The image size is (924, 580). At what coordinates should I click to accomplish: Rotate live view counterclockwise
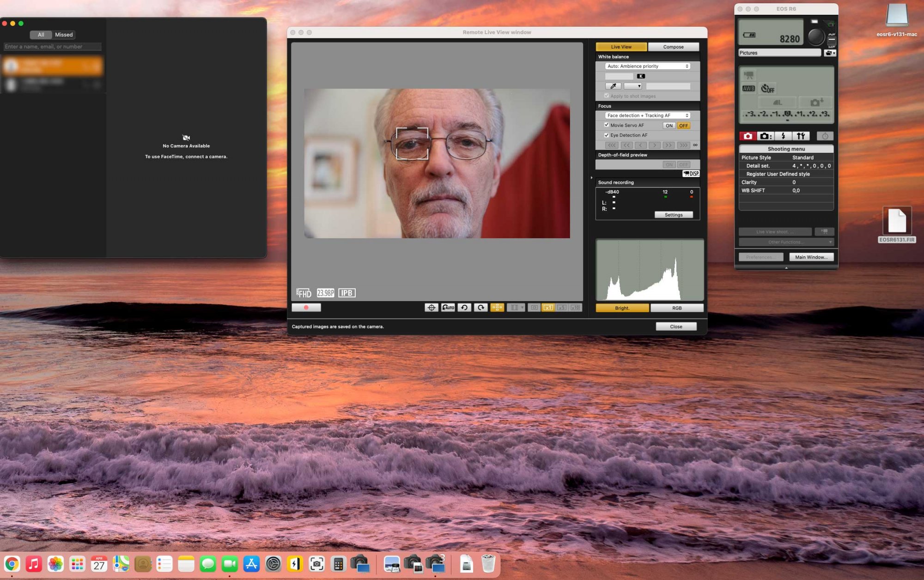click(x=464, y=308)
